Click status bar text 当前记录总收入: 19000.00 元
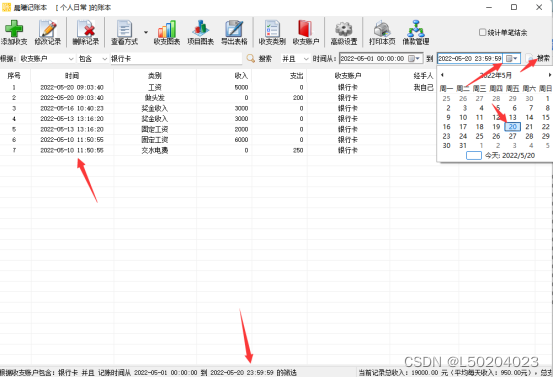554x377 pixels. coord(403,372)
